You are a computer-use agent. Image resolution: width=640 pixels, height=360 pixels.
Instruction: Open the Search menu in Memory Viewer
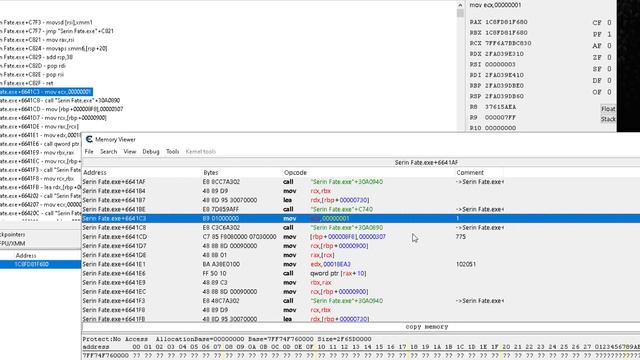tap(109, 151)
